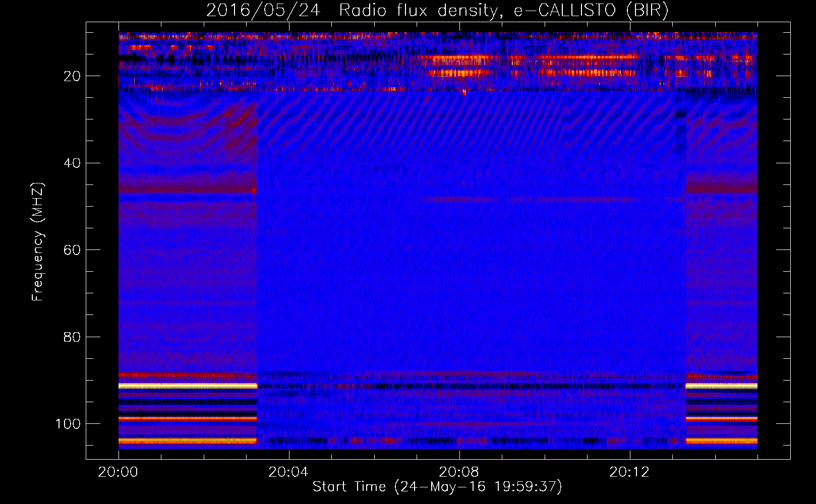Screen dimensions: 816x504
Task: Click the 'Start Time (24-May-16 19:59:37)' label
Action: pos(437,487)
